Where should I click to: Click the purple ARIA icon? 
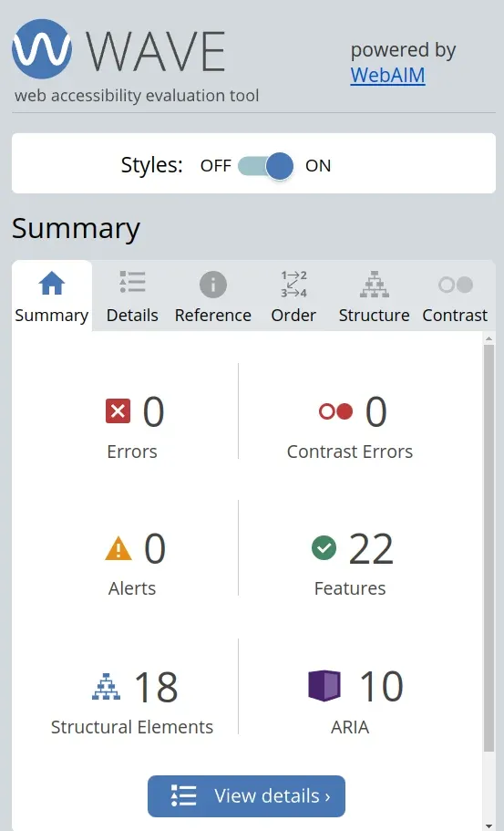(324, 686)
